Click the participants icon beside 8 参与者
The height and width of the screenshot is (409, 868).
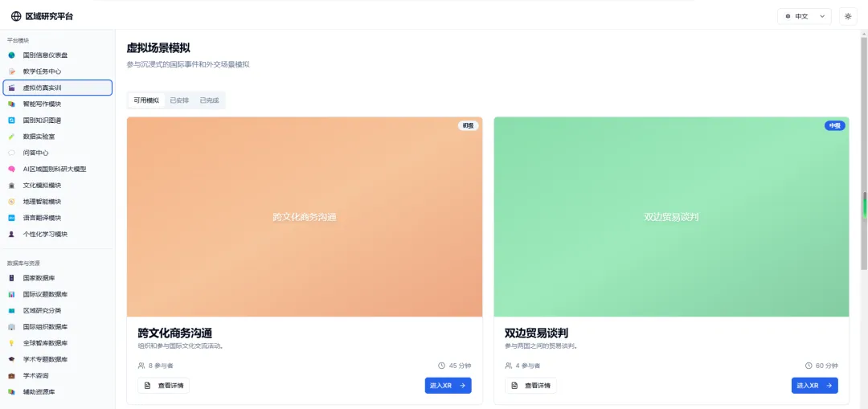click(x=141, y=366)
